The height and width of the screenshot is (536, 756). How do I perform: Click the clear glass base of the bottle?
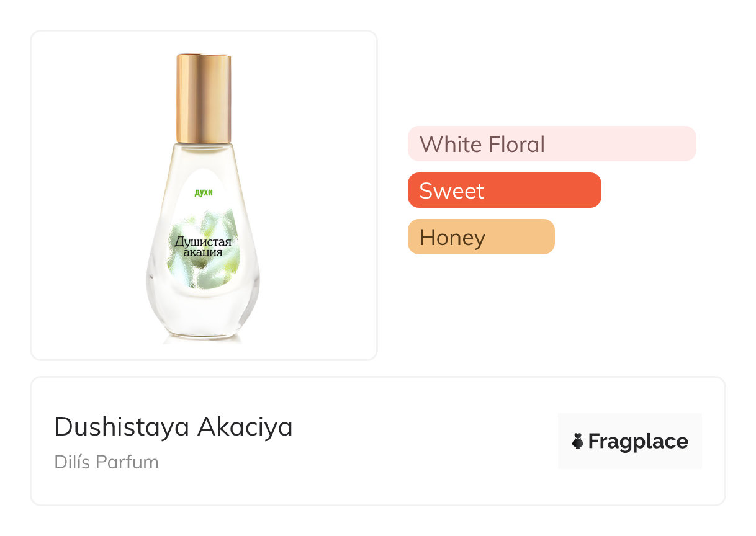click(203, 323)
